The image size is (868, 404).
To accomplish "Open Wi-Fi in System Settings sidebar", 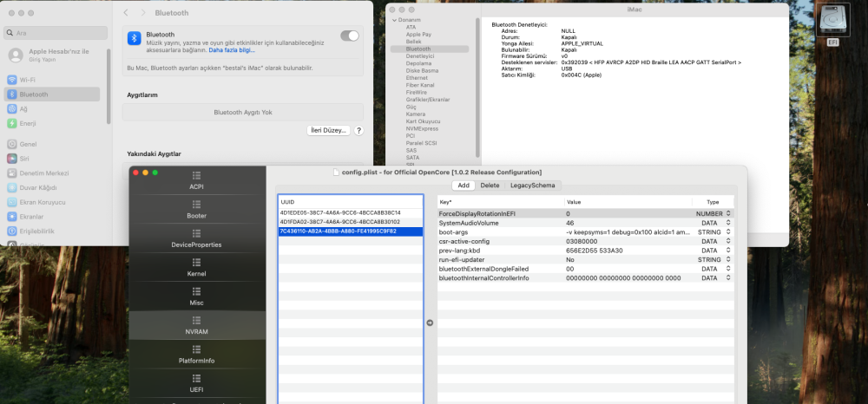I will click(x=53, y=80).
